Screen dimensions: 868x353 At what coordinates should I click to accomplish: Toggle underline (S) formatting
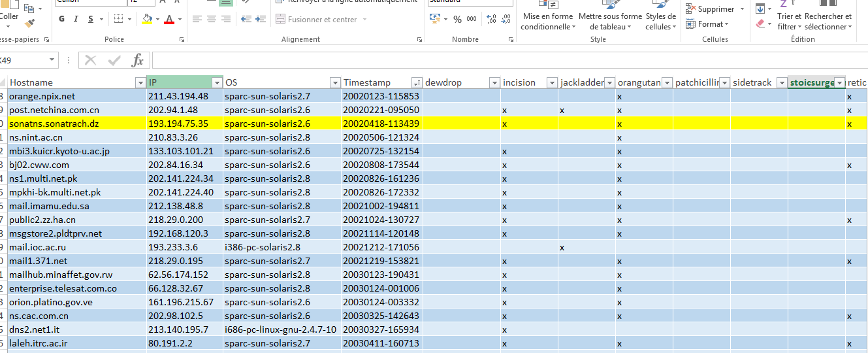[91, 19]
